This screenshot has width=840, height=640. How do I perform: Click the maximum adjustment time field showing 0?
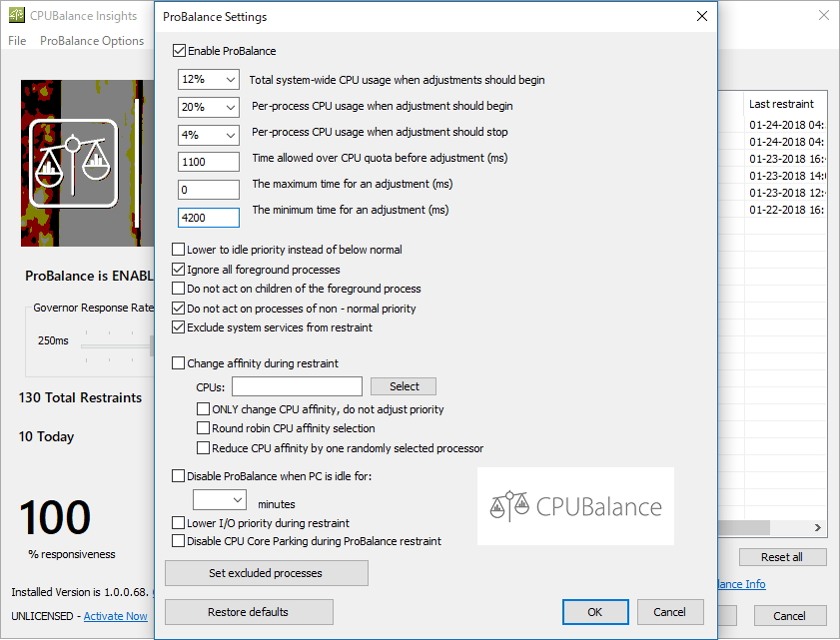(x=209, y=190)
